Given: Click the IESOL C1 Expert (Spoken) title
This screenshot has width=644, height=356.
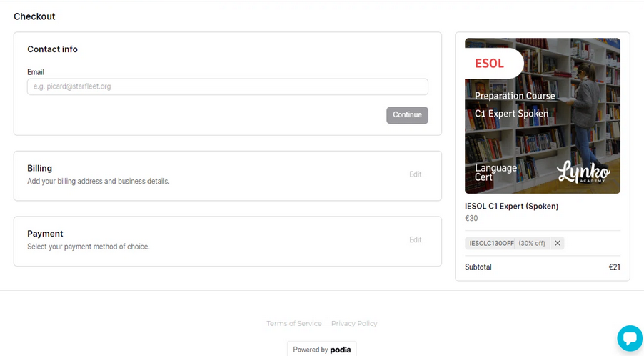Looking at the screenshot, I should 511,207.
